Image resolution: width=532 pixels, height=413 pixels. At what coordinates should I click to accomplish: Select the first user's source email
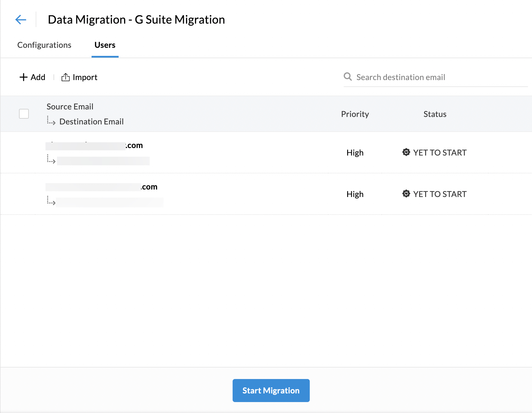(94, 146)
